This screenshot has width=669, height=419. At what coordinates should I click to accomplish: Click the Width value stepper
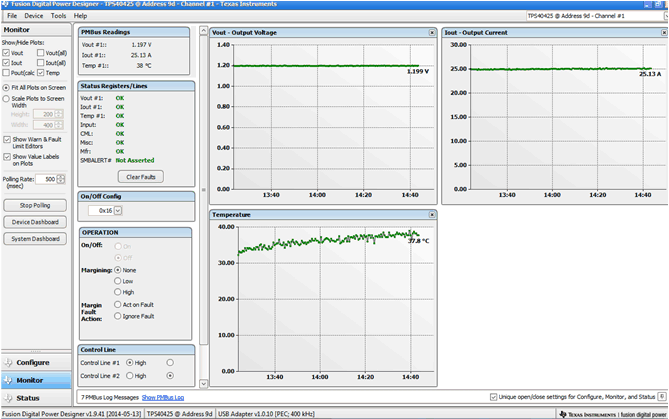pyautogui.click(x=59, y=125)
